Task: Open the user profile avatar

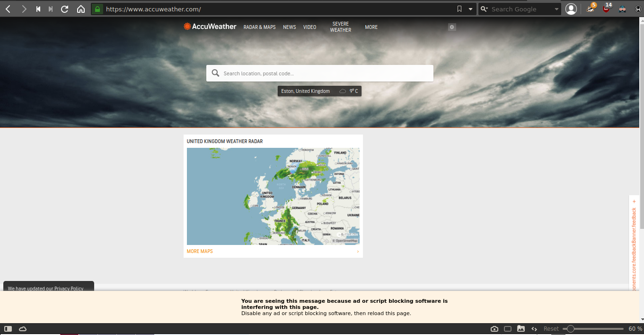Action: point(571,9)
